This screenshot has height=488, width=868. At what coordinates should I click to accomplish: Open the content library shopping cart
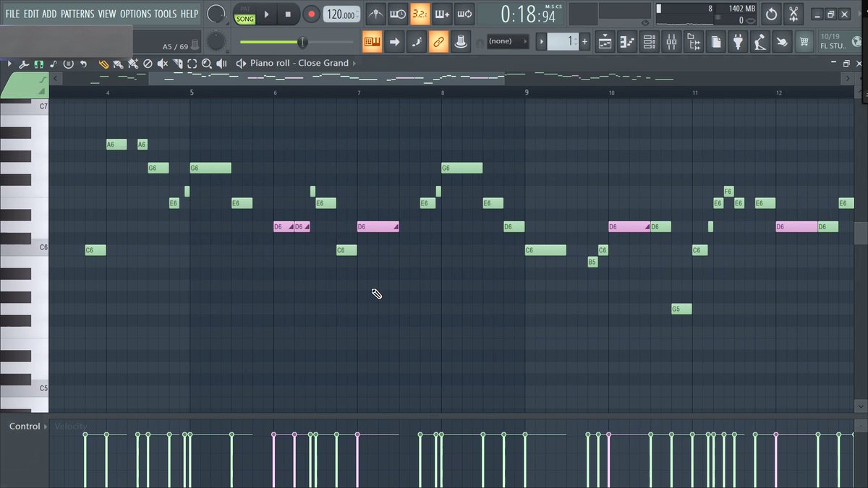(x=804, y=43)
